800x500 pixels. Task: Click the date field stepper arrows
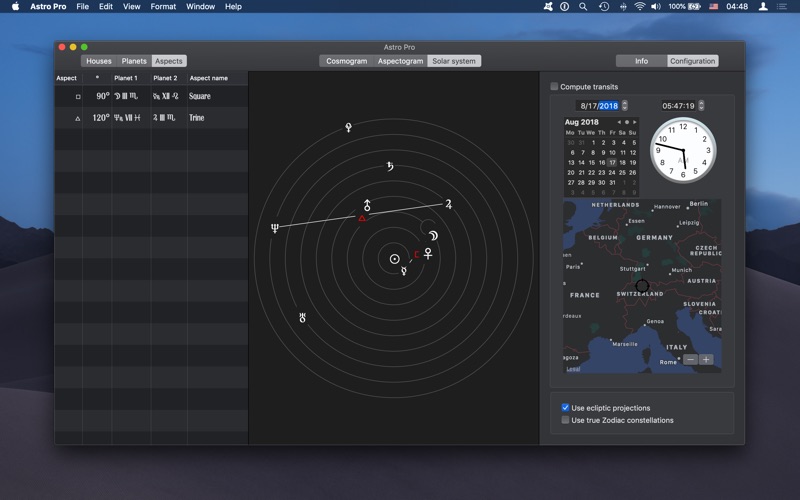coord(625,105)
